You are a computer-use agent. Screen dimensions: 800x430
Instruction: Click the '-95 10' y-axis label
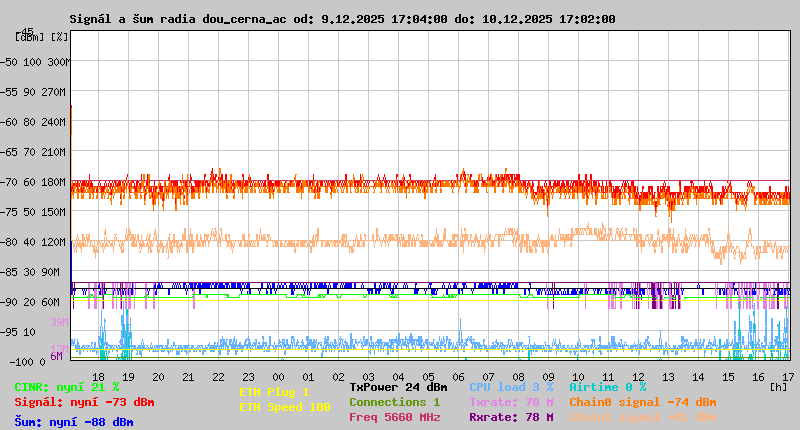point(18,333)
